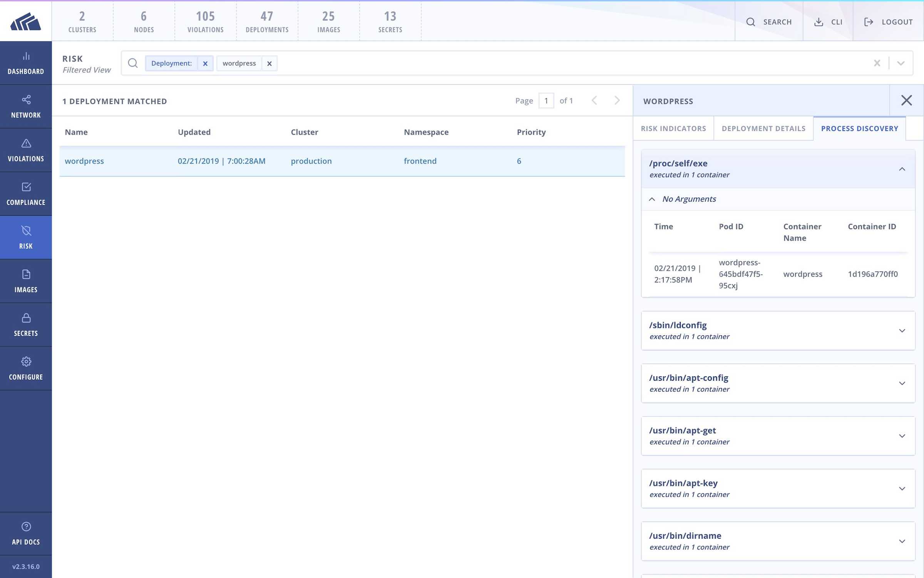The width and height of the screenshot is (924, 578).
Task: Sort by the Priority column header
Action: [531, 132]
